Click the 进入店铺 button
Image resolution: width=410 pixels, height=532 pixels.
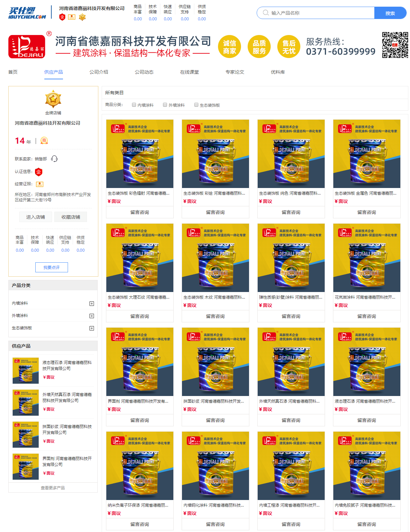click(36, 217)
